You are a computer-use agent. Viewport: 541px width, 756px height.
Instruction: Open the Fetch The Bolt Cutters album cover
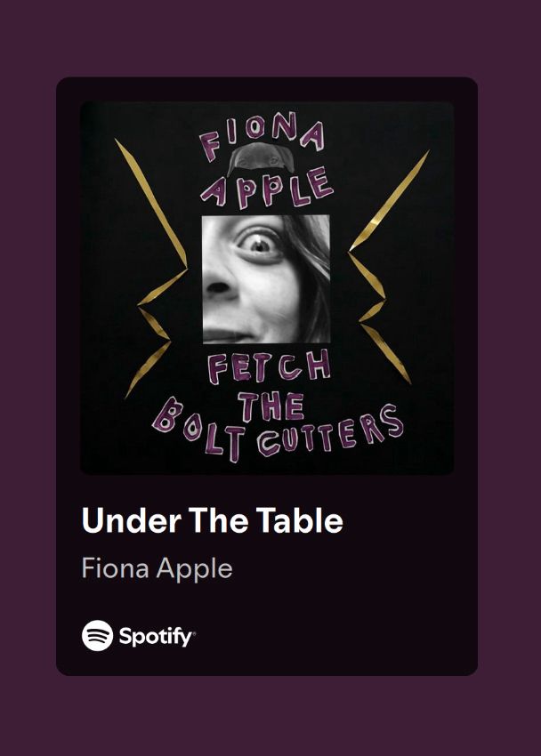tap(267, 288)
